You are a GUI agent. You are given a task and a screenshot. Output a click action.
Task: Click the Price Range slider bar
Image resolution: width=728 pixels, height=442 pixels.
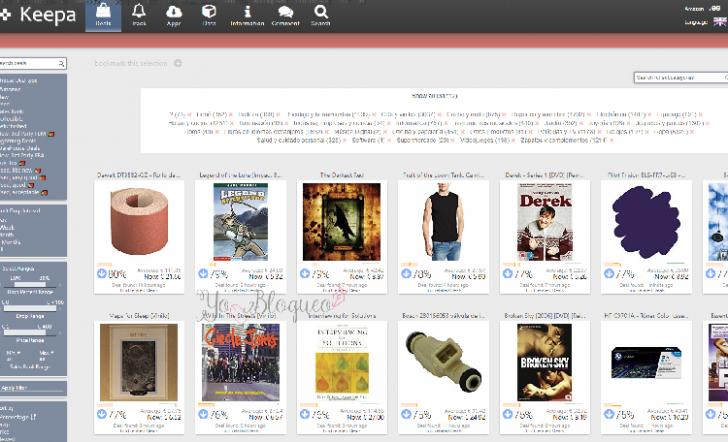(30, 332)
